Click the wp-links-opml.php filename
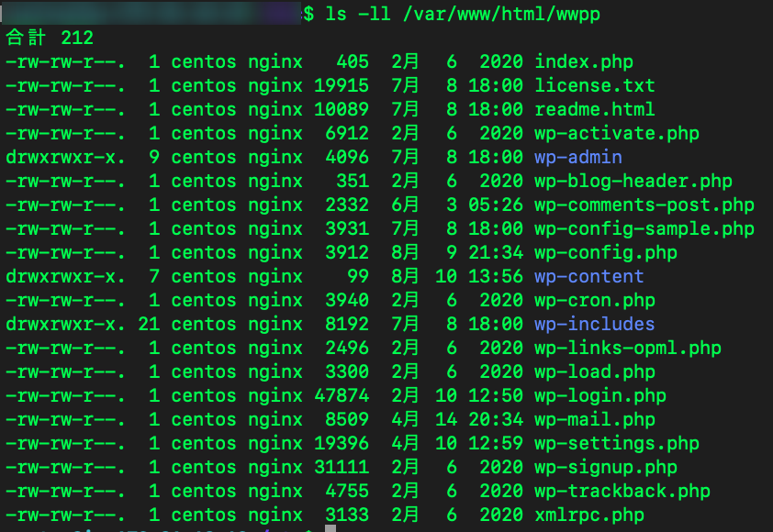 pyautogui.click(x=628, y=349)
